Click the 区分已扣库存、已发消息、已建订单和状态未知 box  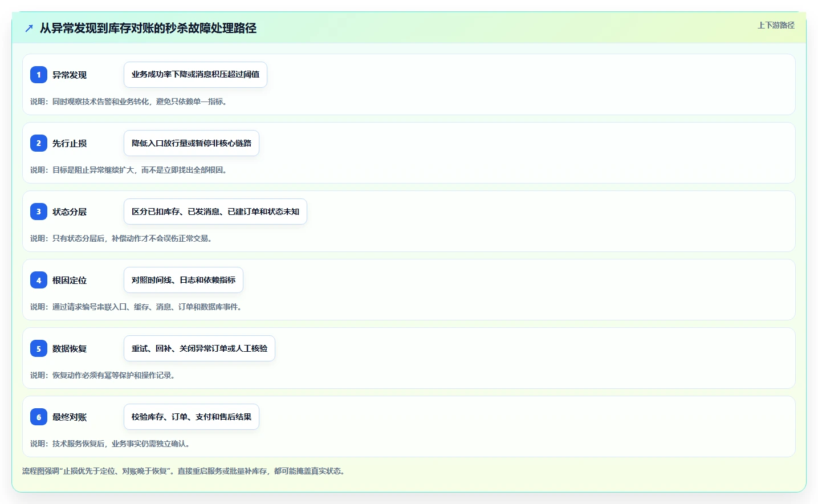(x=215, y=212)
